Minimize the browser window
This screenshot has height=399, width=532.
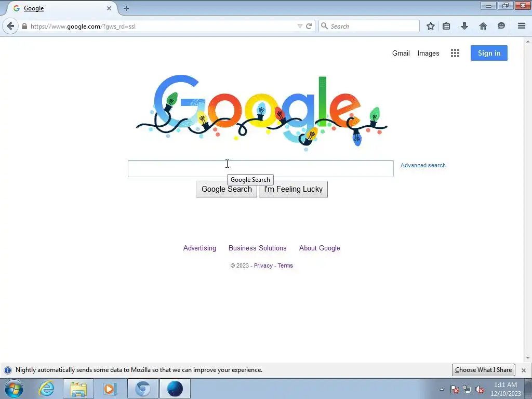tap(488, 5)
